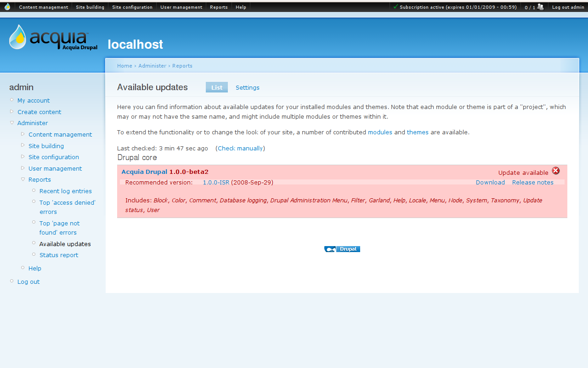Open the Home breadcrumb link
588x368 pixels.
[124, 65]
